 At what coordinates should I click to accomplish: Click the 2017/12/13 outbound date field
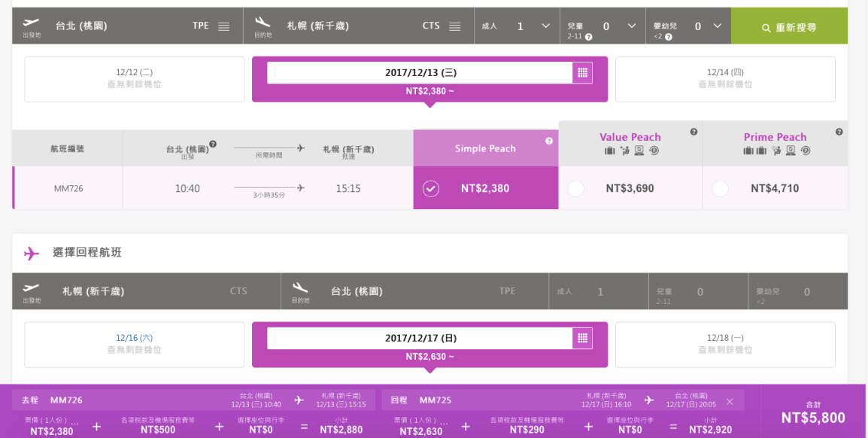pyautogui.click(x=420, y=73)
